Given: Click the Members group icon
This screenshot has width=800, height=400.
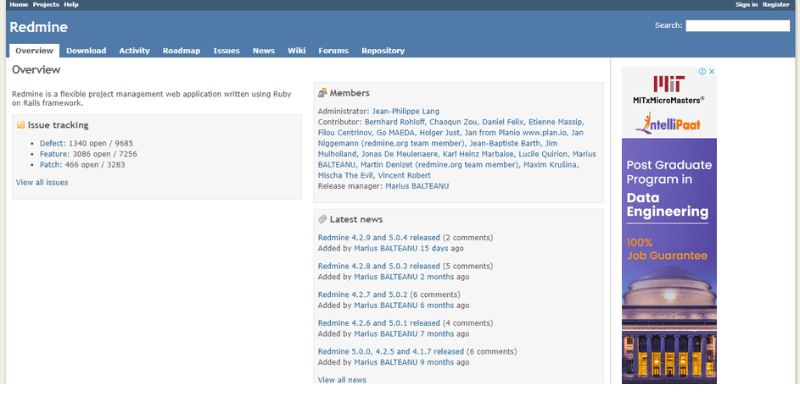Looking at the screenshot, I should (x=322, y=93).
